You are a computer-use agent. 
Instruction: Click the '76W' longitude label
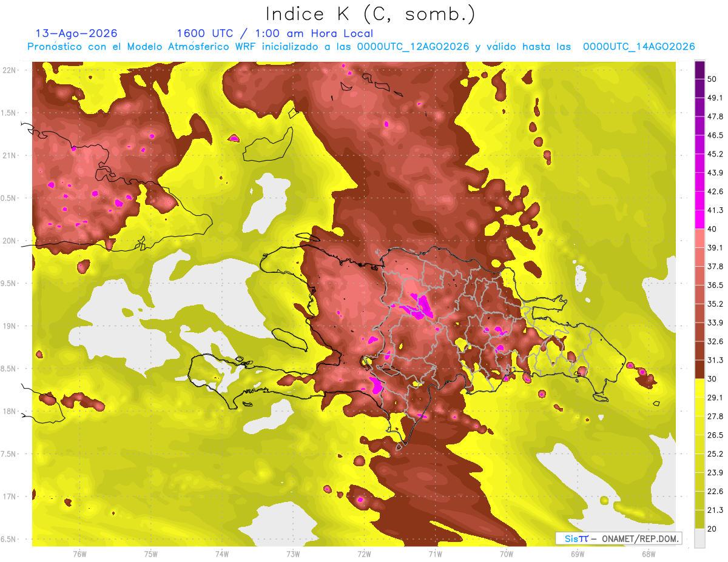pyautogui.click(x=79, y=554)
